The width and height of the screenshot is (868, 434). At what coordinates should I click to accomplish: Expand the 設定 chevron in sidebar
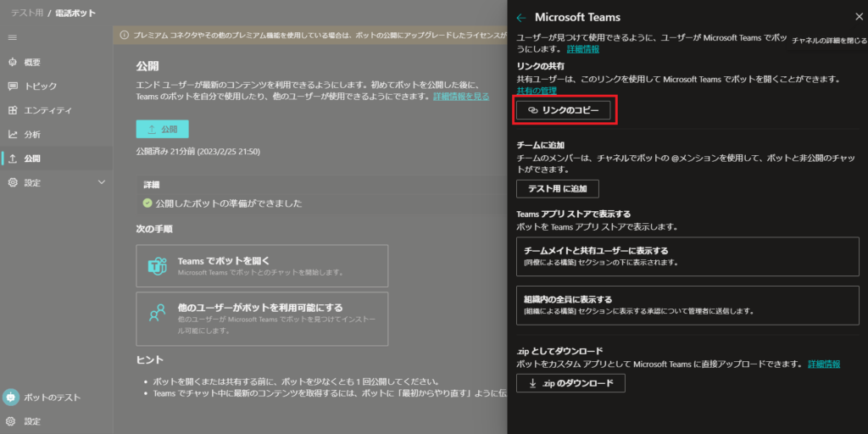pos(102,182)
